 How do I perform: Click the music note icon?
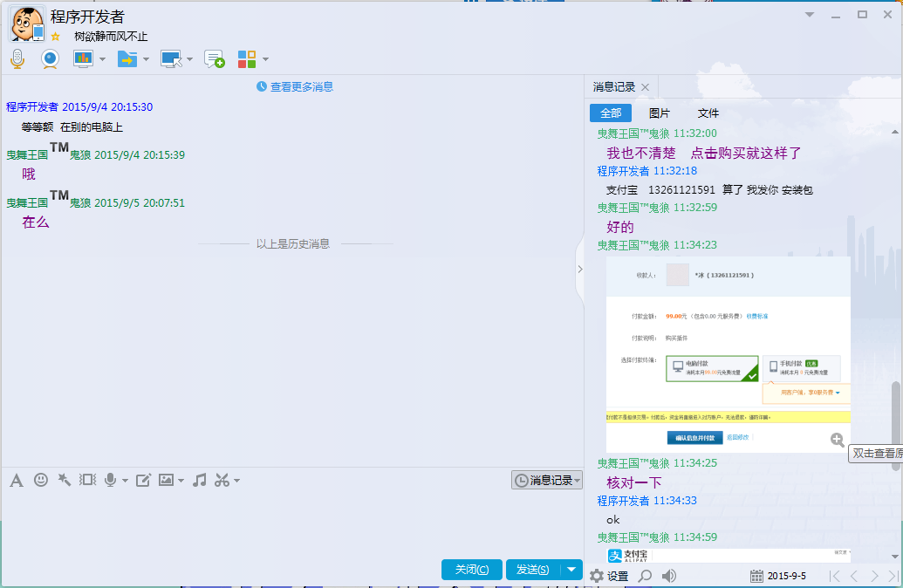(x=200, y=480)
